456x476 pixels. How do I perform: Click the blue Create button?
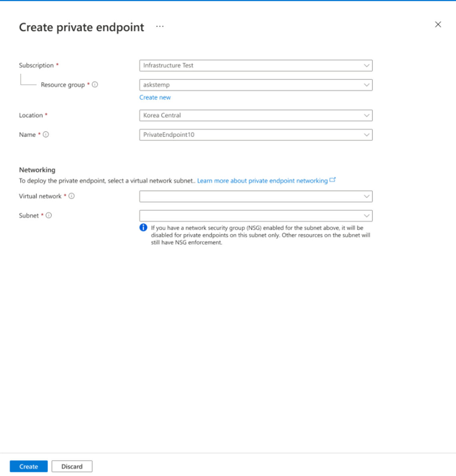point(28,466)
